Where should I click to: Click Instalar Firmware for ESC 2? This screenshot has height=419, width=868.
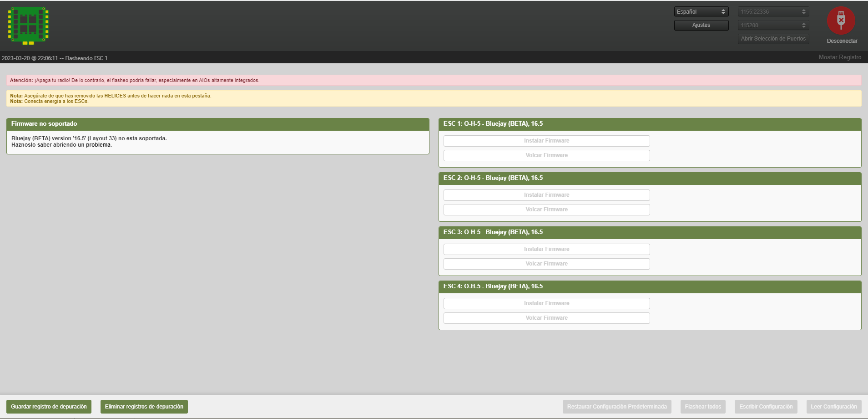[x=546, y=195]
